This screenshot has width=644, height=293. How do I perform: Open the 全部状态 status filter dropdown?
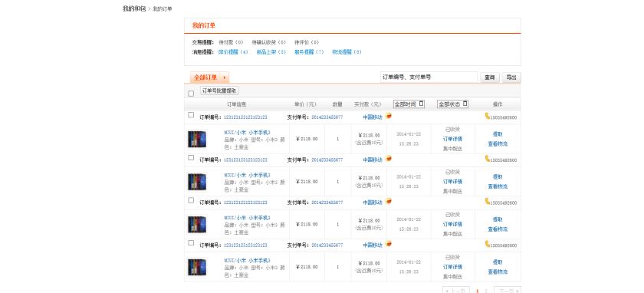[x=452, y=104]
